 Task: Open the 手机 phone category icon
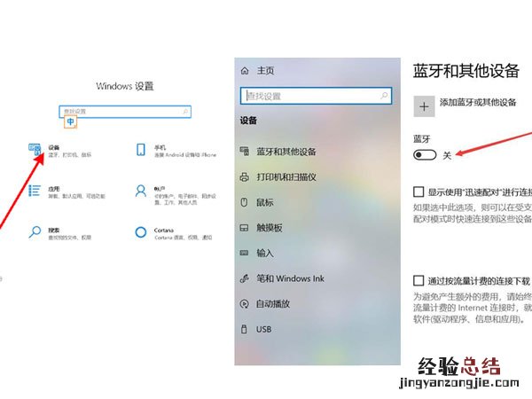tap(140, 150)
